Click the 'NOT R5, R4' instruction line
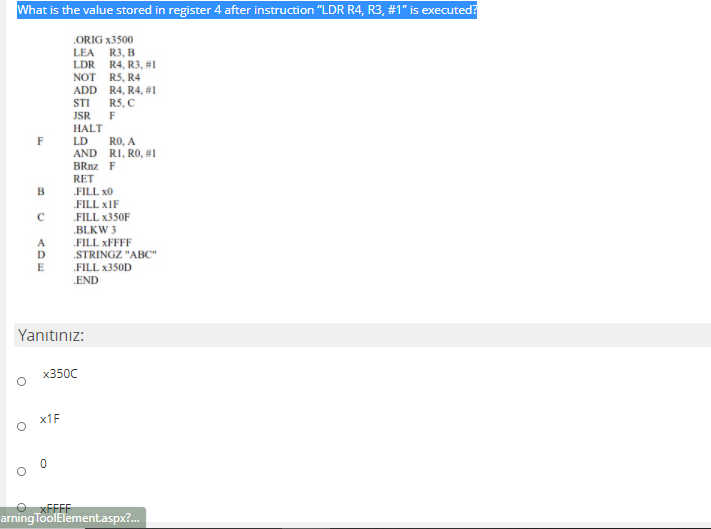Screen dimensions: 711x529 [x=107, y=78]
